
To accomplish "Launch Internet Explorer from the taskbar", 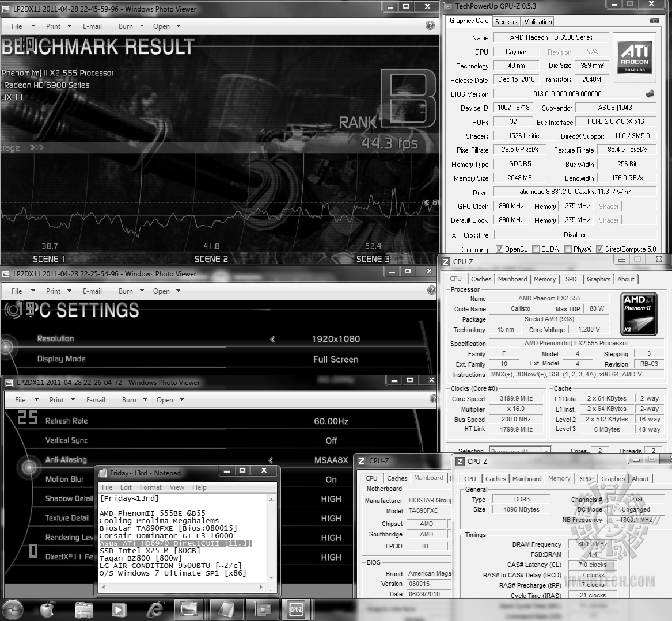I will (x=155, y=609).
